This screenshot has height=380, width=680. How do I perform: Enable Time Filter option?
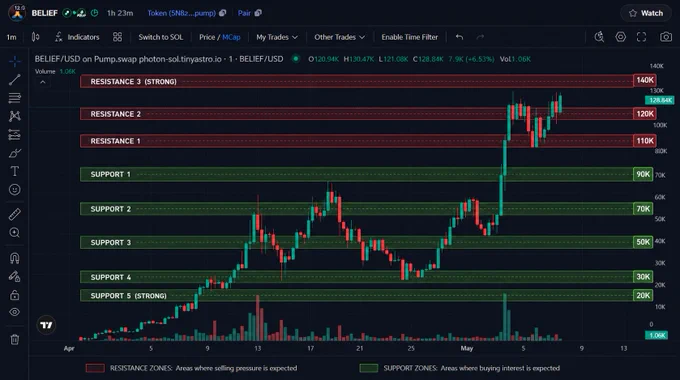point(410,37)
